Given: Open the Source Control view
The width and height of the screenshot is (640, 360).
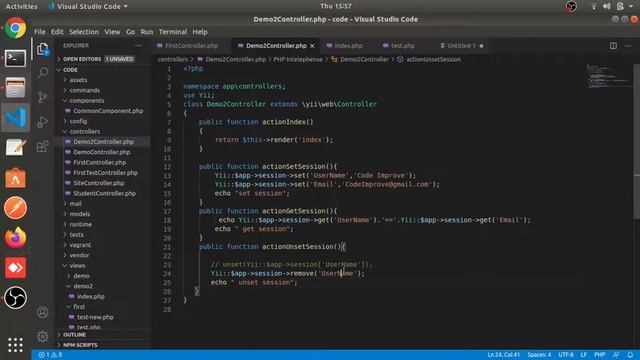Looking at the screenshot, I should pyautogui.click(x=42, y=97).
